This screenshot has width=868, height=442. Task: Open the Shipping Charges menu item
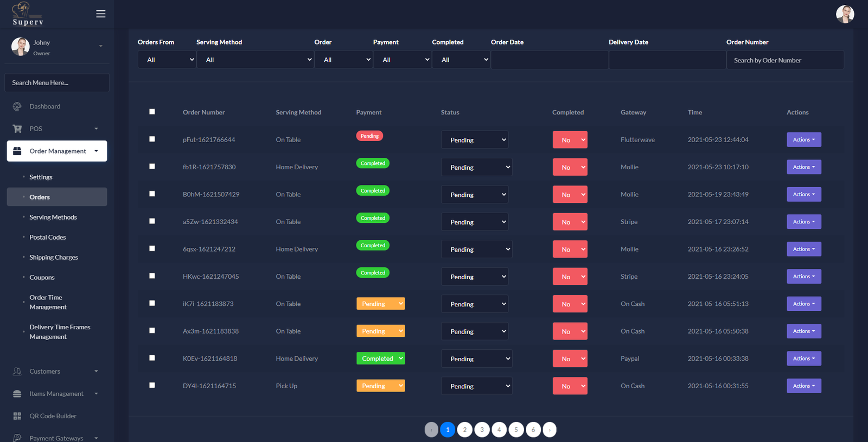tap(54, 257)
